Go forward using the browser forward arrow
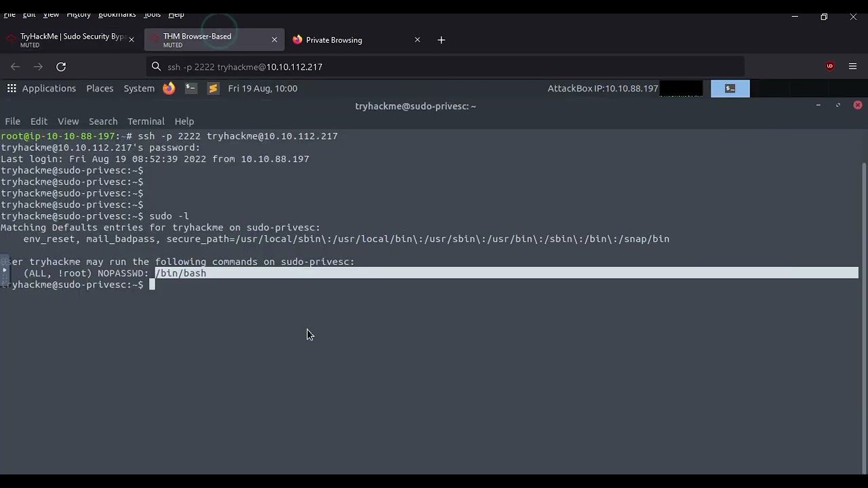The height and width of the screenshot is (488, 868). 38,66
